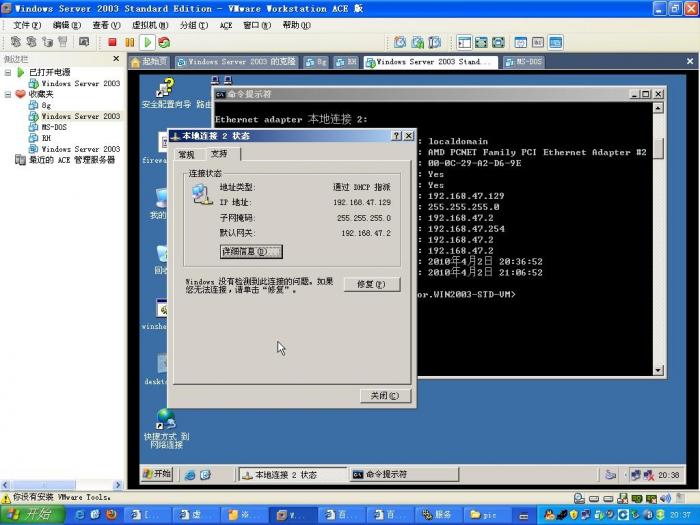Click the 命令提示符 guest taskbar button
Viewport: 700px width, 525px height.
pos(404,475)
